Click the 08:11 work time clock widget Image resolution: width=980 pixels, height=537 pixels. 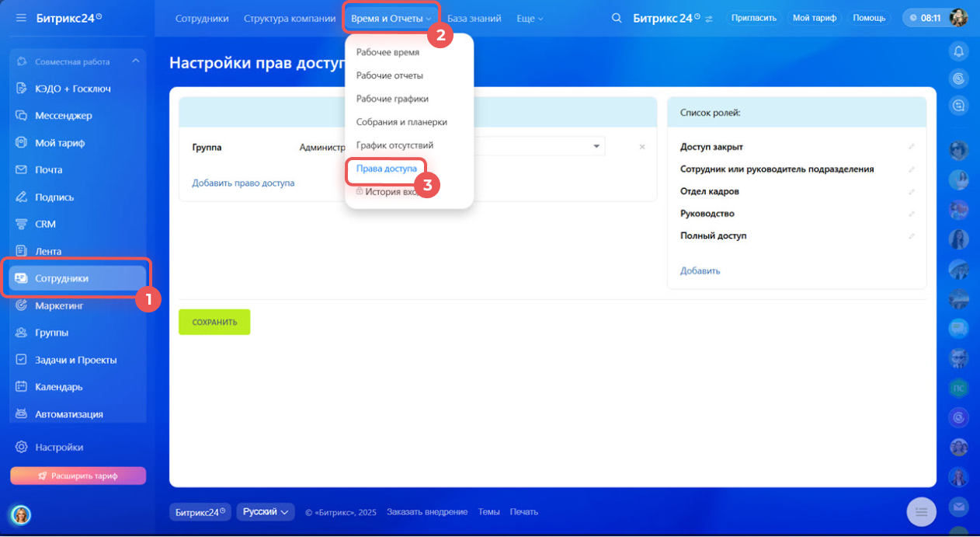pyautogui.click(x=924, y=18)
